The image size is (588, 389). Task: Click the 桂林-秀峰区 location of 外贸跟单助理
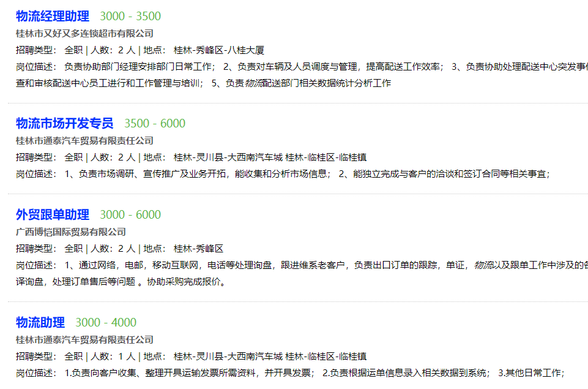tap(198, 249)
